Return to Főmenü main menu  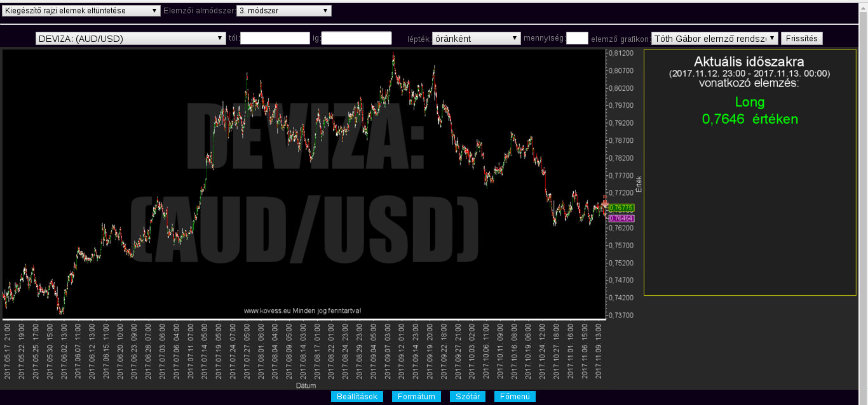coord(515,397)
